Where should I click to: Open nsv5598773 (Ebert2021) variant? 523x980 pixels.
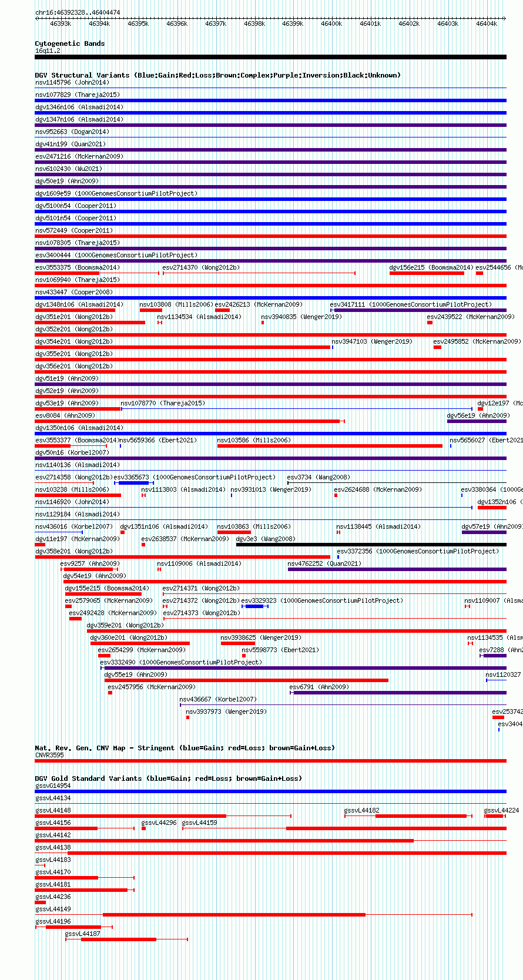click(x=280, y=650)
